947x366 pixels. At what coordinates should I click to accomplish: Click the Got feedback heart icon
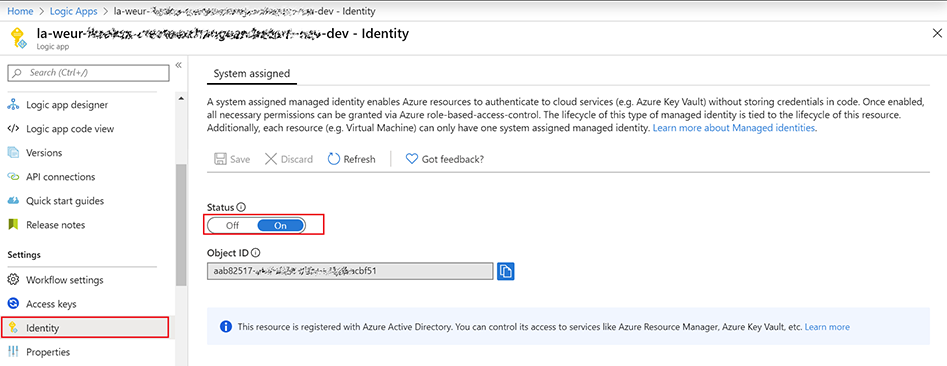412,159
